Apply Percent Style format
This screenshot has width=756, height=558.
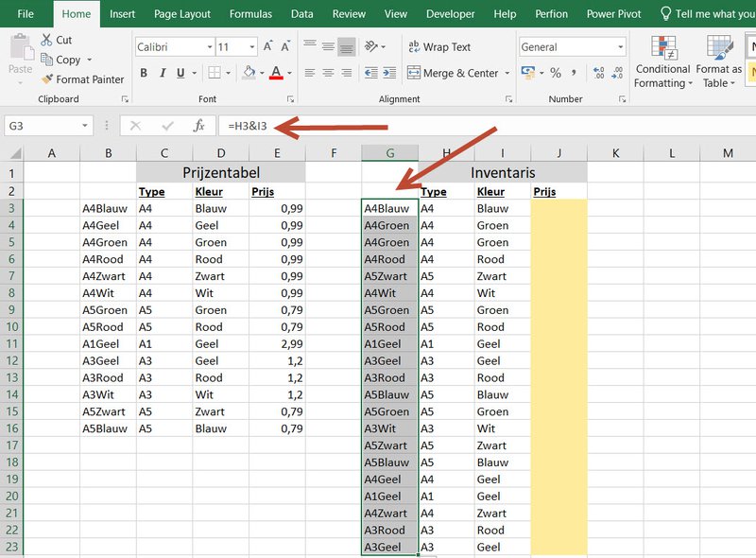pos(556,73)
